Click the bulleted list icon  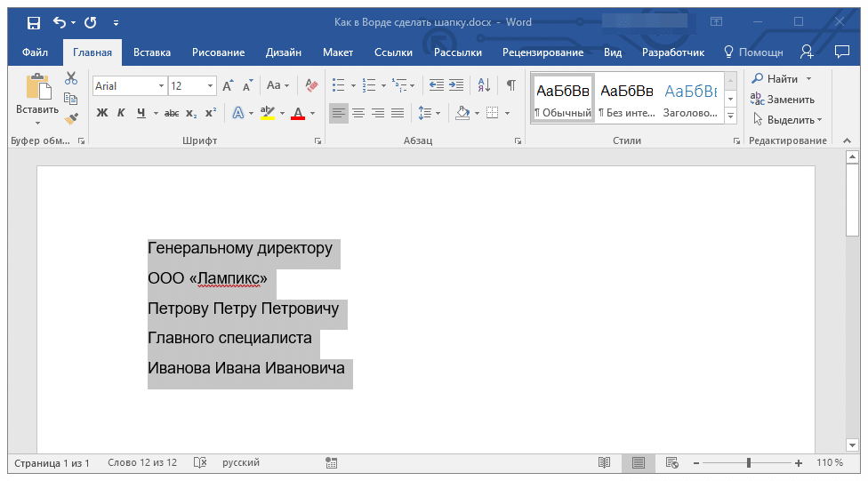pos(338,85)
